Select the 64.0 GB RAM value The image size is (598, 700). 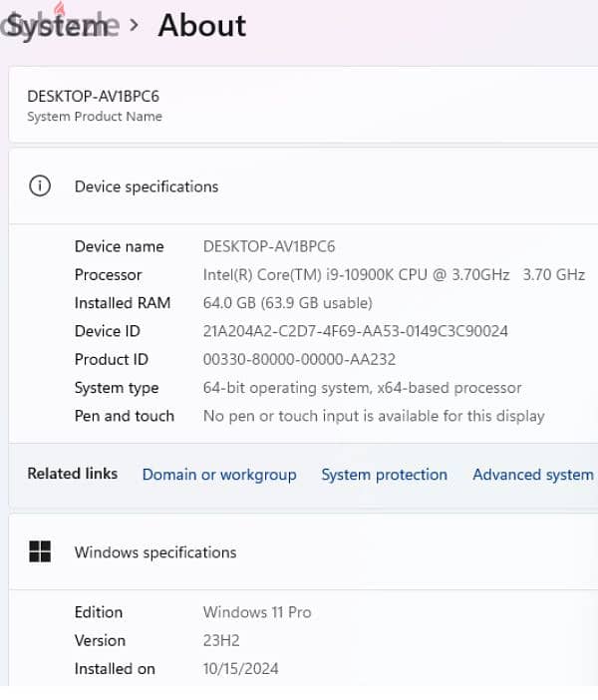point(287,303)
